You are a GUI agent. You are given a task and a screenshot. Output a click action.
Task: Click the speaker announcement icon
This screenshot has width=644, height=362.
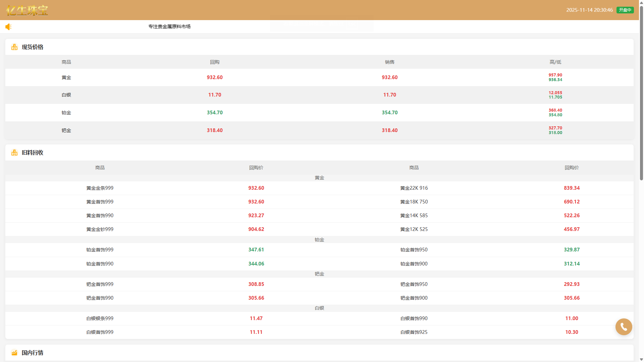click(x=8, y=27)
